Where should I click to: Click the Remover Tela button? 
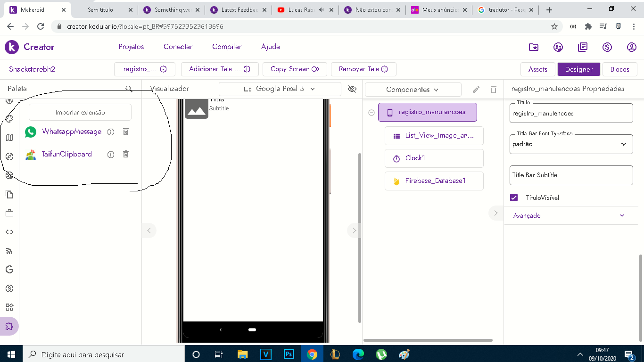tap(363, 69)
